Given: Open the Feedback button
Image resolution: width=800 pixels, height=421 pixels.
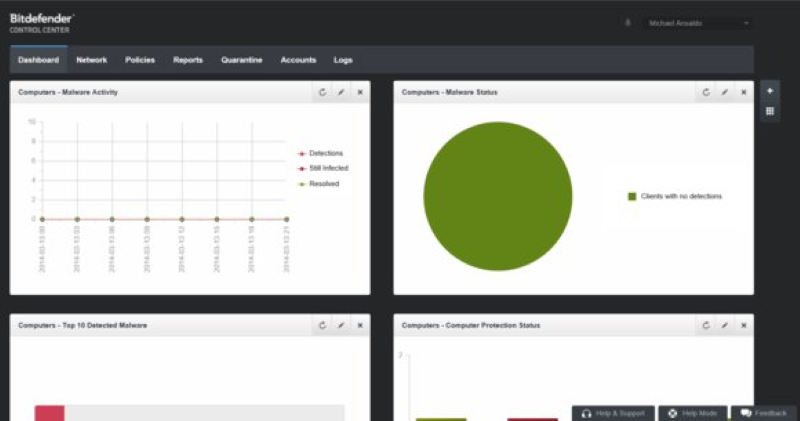Looking at the screenshot, I should point(764,413).
